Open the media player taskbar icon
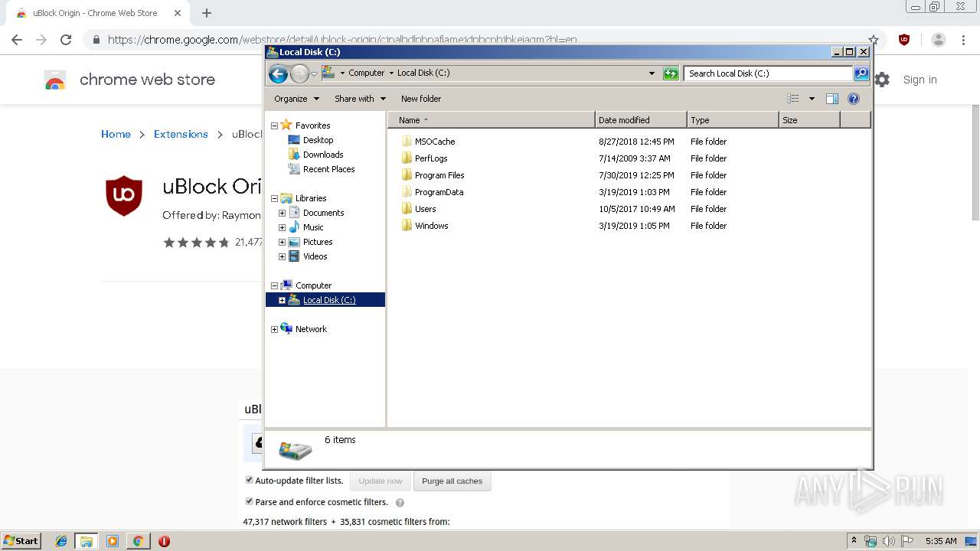Viewport: 980px width, 551px height. pos(113,541)
